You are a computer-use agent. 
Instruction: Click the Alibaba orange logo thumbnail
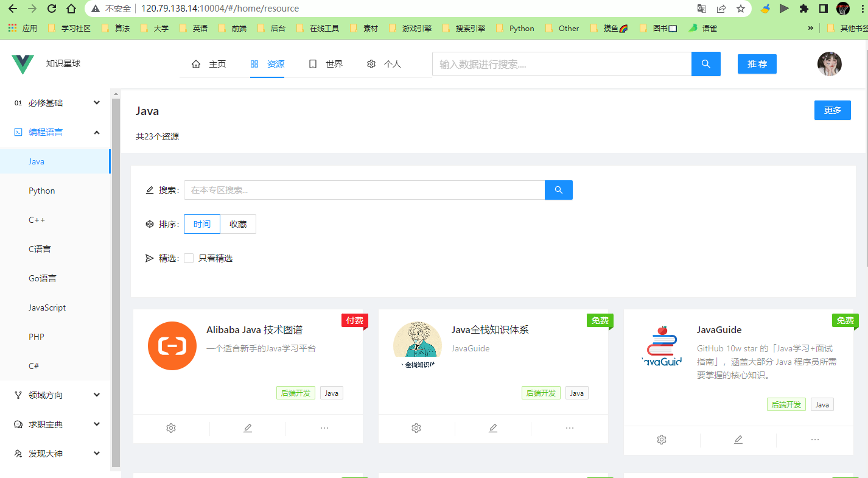(172, 346)
